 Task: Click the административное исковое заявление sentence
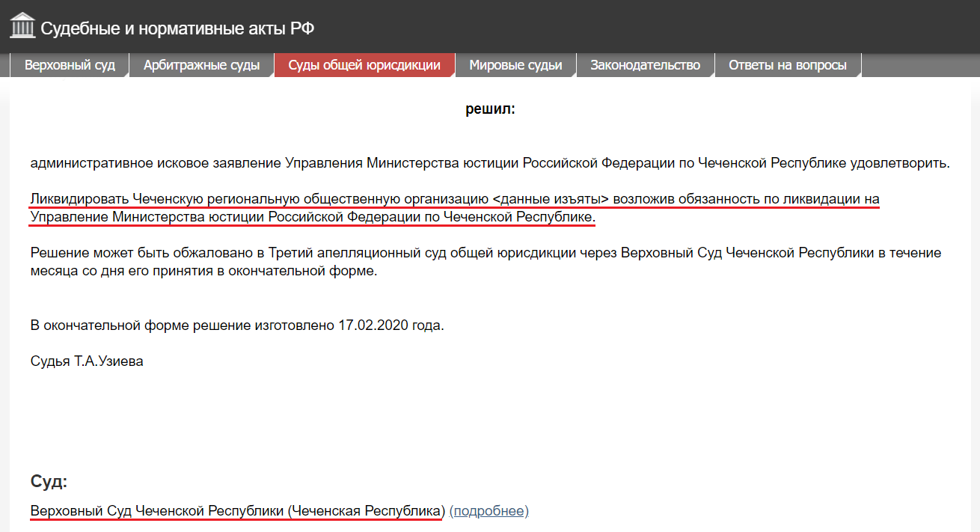[x=490, y=162]
